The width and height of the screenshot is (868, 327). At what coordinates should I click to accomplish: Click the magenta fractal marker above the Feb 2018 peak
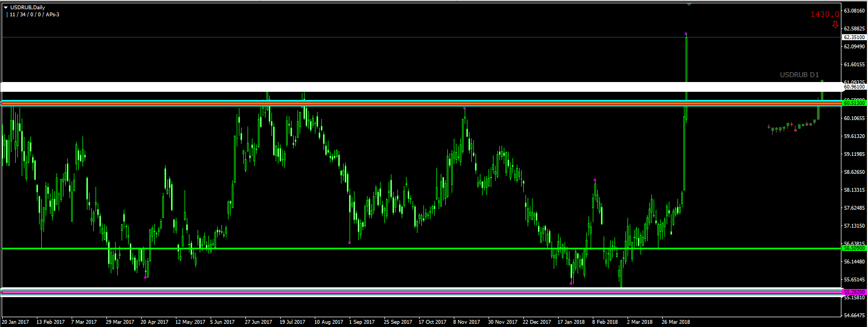tap(595, 180)
